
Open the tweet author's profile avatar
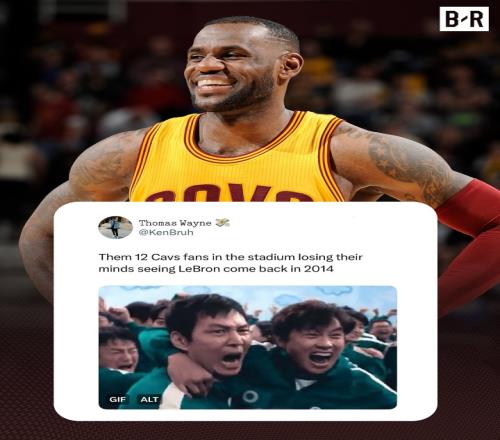(115, 227)
